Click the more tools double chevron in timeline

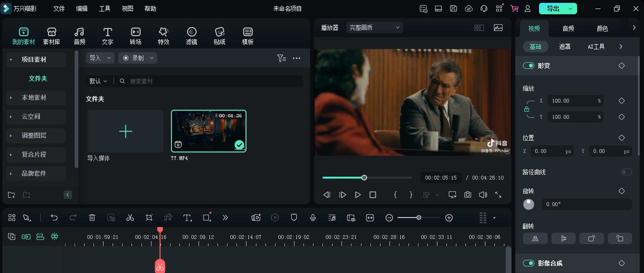point(225,217)
